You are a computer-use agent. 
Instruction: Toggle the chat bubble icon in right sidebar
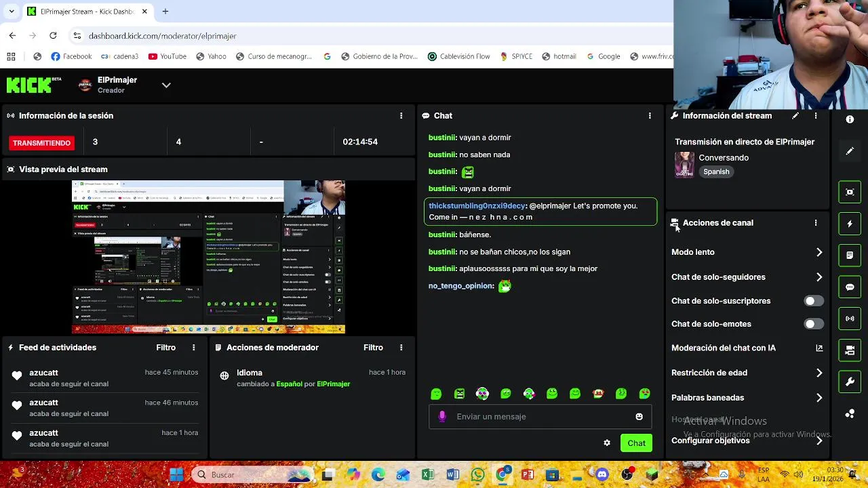(850, 287)
